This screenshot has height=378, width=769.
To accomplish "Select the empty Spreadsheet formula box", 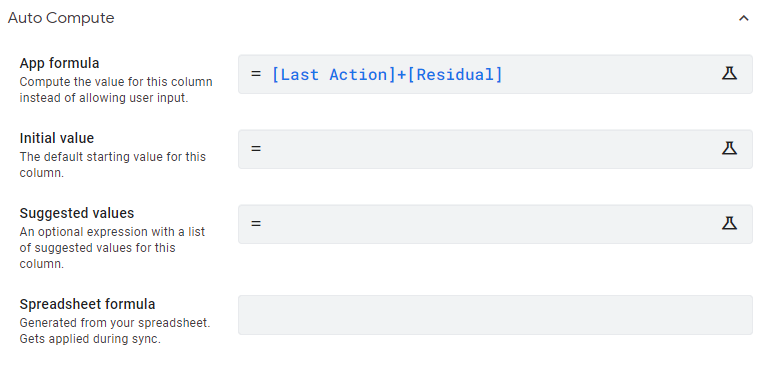I will point(495,315).
